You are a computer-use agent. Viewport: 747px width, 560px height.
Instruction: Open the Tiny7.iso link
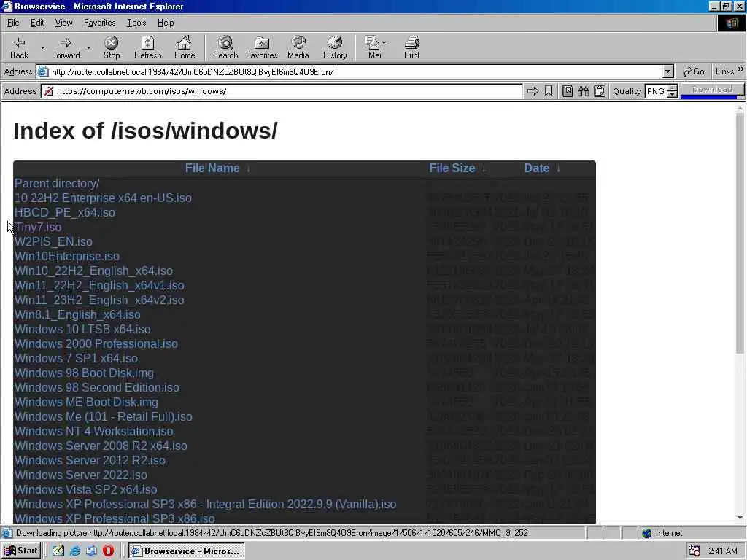click(38, 227)
